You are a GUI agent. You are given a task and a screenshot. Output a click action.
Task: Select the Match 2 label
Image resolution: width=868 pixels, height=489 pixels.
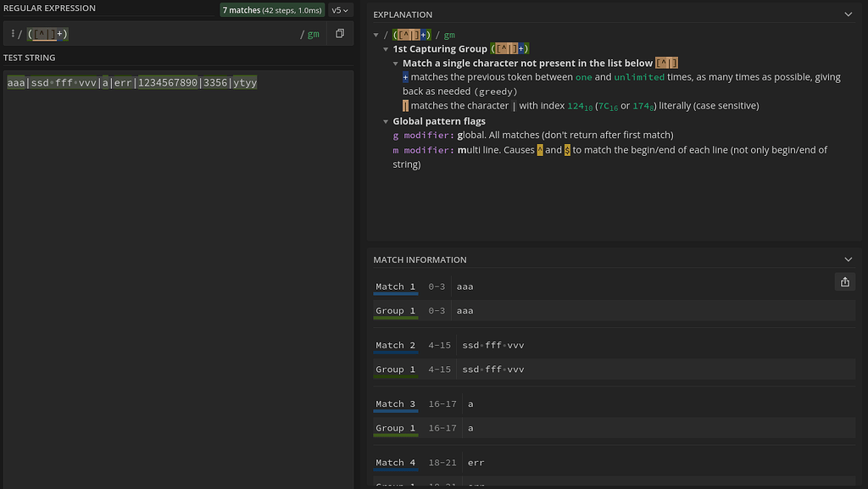395,345
